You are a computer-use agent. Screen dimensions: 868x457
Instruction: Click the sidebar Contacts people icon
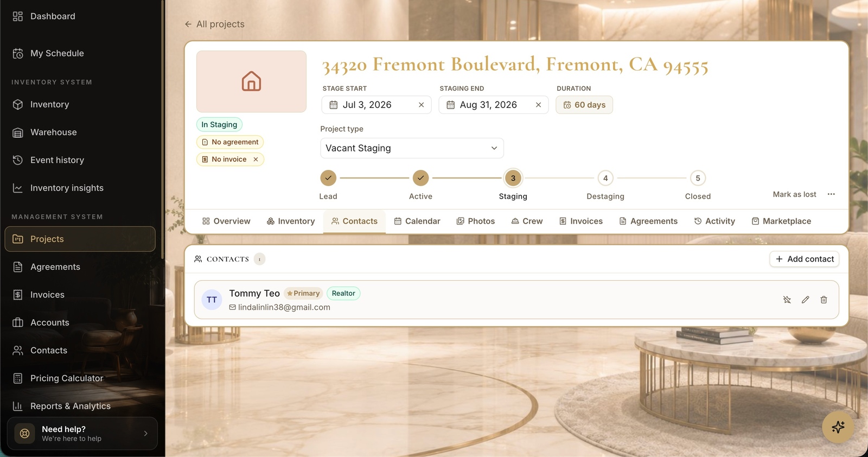click(x=18, y=351)
